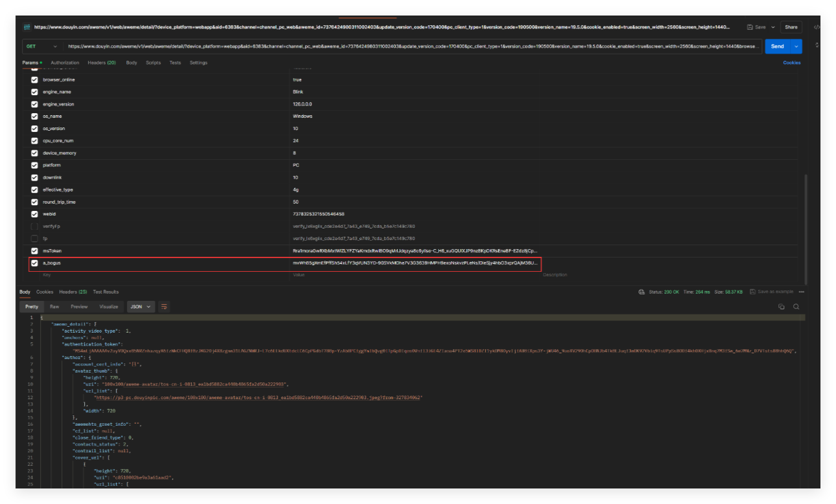Click the Share button
The image size is (836, 504).
click(791, 27)
